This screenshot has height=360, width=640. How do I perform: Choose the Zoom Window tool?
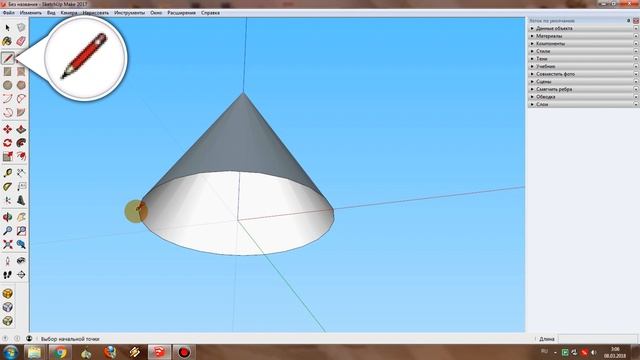click(21, 231)
